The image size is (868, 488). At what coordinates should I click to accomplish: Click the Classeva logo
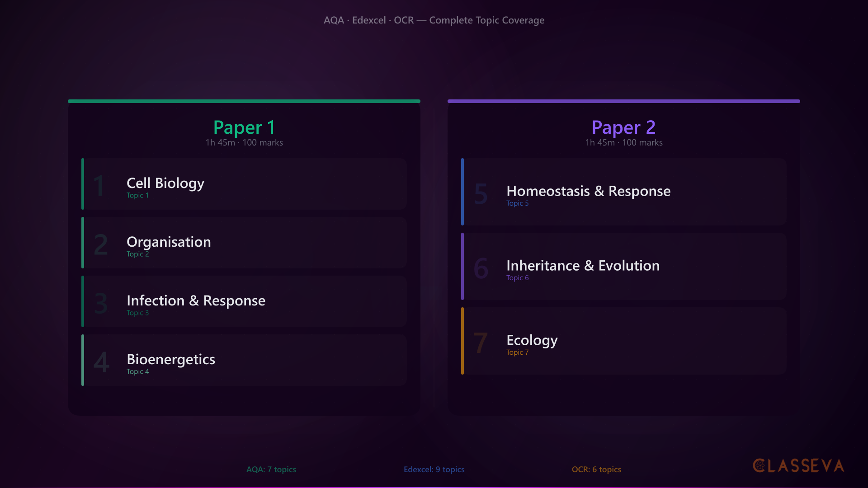[798, 466]
